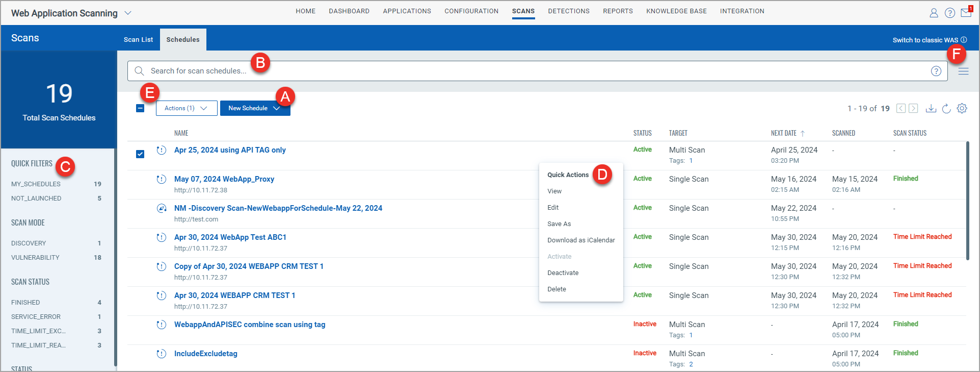Click schedule icon for IncludeExcludetag row
Screen dimensions: 980x372
(162, 354)
